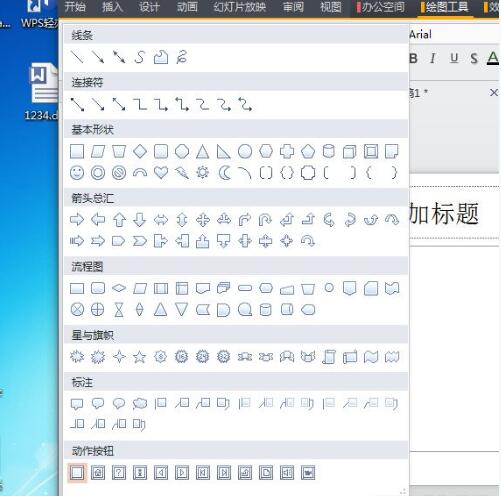Pick the elbow connector shape
Screen dimensions: 501x496
140,104
